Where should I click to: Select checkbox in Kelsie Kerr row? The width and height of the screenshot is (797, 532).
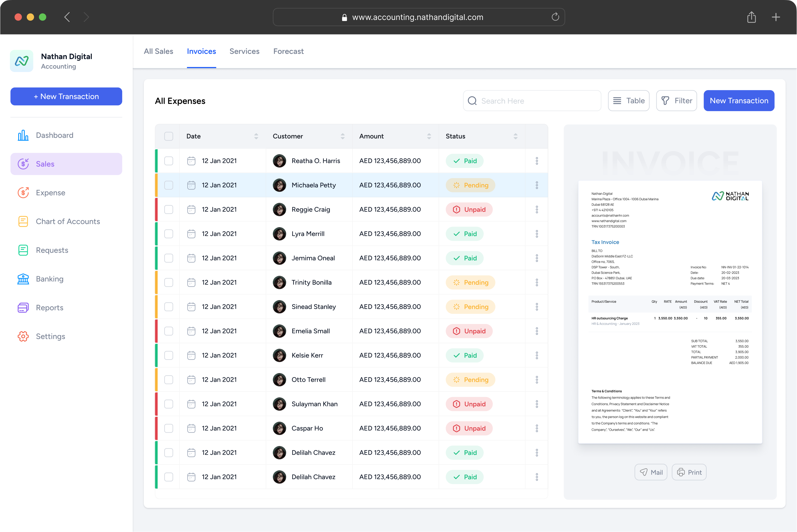(169, 355)
